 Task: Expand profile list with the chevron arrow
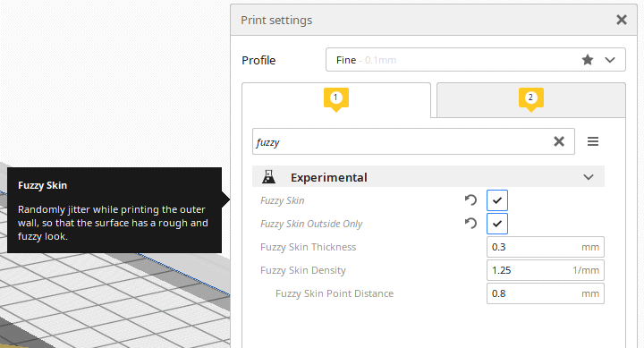[x=610, y=60]
